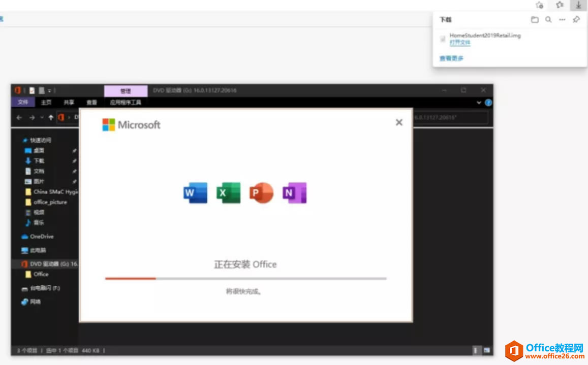Click the 查看更多 link in downloads panel
The width and height of the screenshot is (588, 365).
pyautogui.click(x=451, y=58)
